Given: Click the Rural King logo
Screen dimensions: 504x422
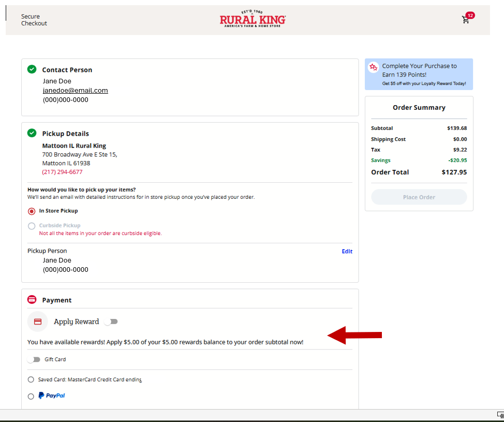Looking at the screenshot, I should pyautogui.click(x=253, y=19).
